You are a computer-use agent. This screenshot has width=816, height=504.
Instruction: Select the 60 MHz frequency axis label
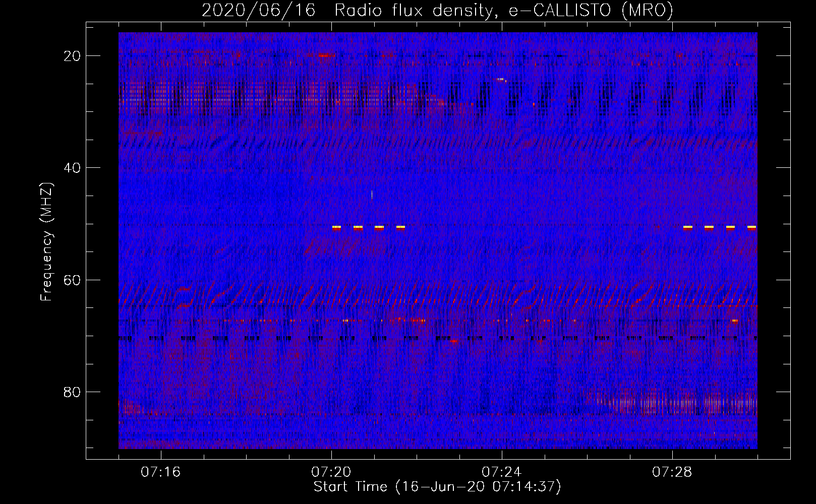click(72, 280)
